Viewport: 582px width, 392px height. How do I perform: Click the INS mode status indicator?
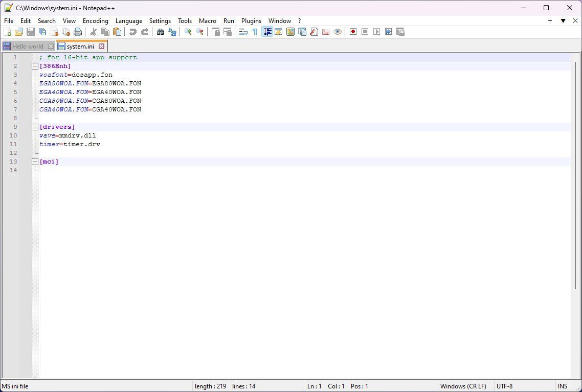563,386
